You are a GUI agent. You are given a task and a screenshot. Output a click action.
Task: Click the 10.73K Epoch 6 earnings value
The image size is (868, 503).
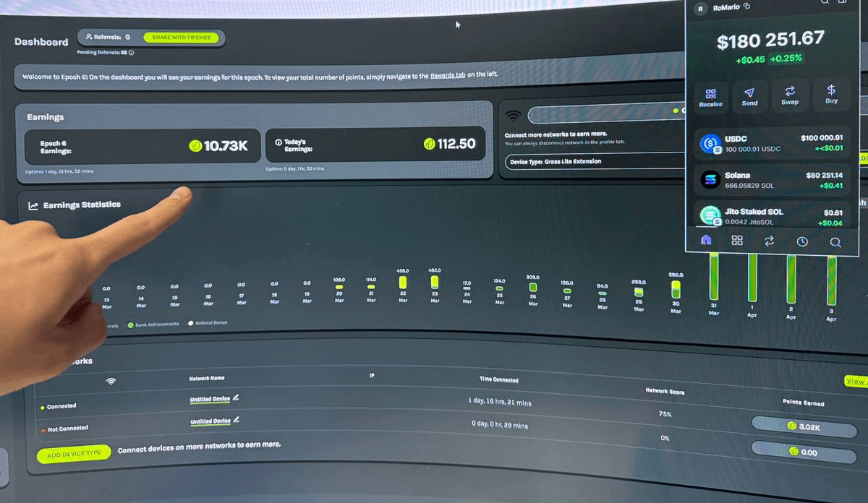pos(226,146)
